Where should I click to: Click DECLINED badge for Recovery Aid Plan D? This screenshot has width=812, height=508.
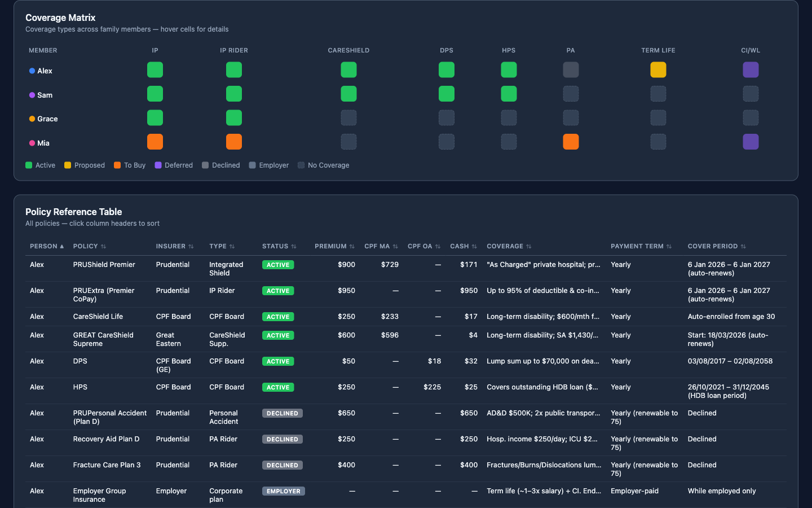pos(282,439)
